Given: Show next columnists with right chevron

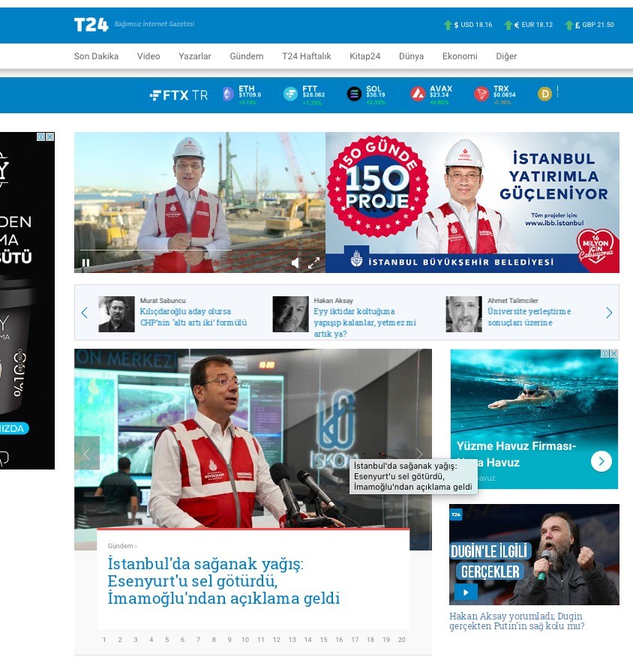Looking at the screenshot, I should click(x=609, y=313).
